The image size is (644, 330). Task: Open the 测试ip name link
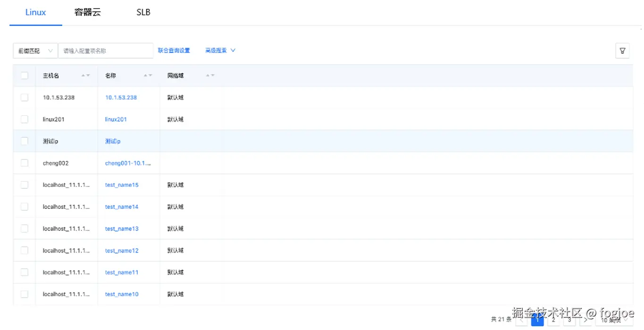[113, 141]
